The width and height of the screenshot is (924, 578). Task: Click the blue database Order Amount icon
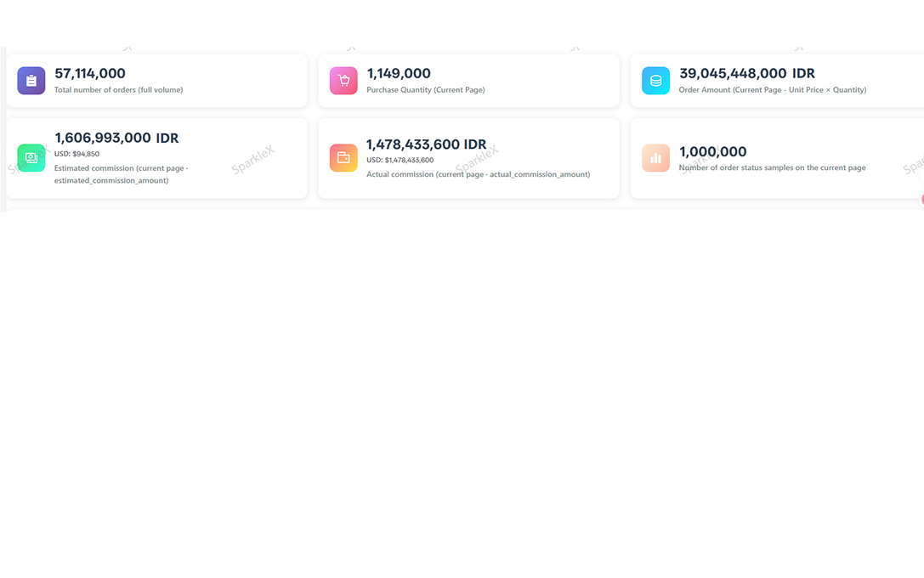pos(655,81)
